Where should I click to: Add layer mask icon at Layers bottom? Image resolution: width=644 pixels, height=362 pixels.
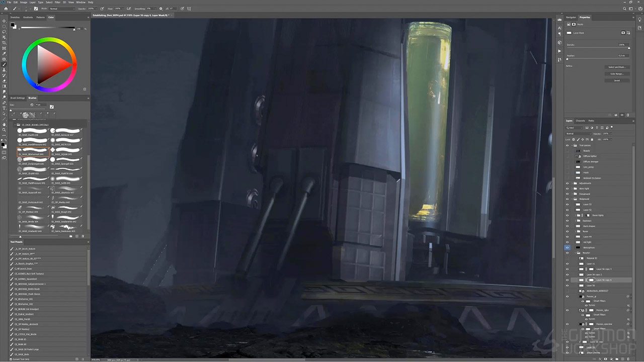click(605, 359)
